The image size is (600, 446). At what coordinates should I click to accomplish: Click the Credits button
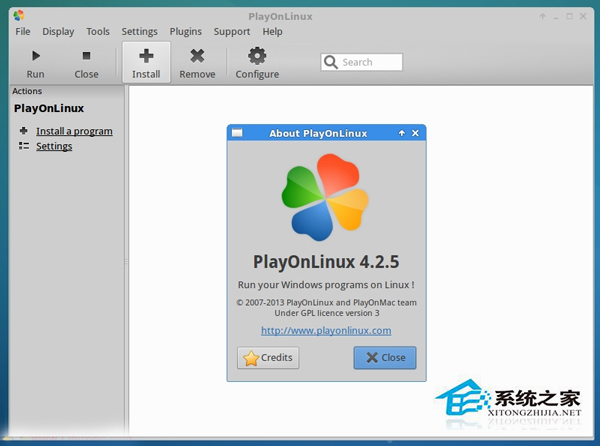tap(268, 358)
